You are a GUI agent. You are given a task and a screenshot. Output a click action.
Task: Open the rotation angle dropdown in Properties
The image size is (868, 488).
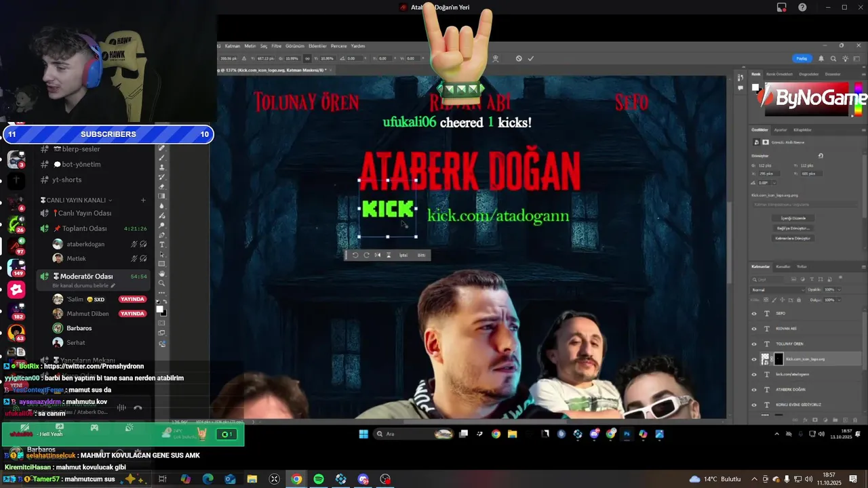point(774,183)
